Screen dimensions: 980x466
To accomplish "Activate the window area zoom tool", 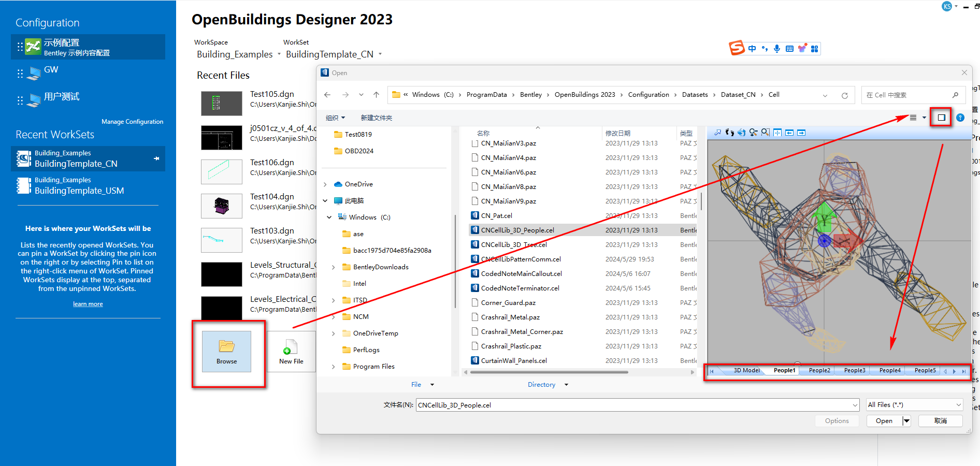I will [x=765, y=133].
